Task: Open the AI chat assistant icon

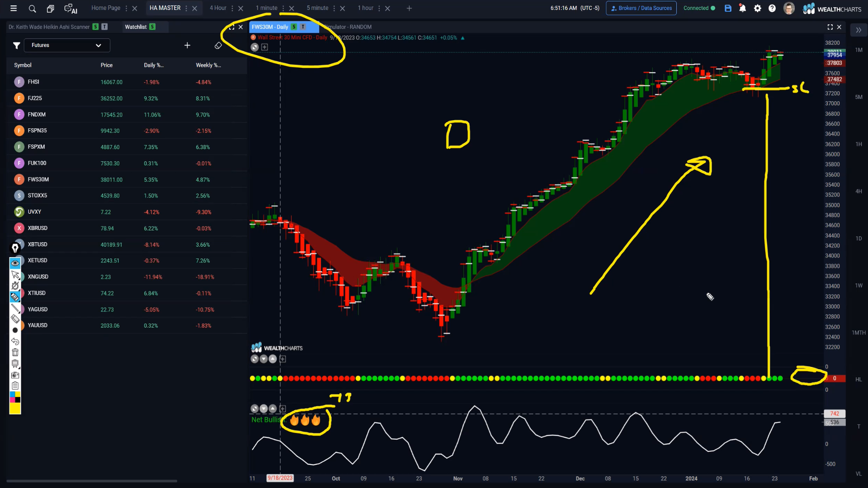Action: 71,9
